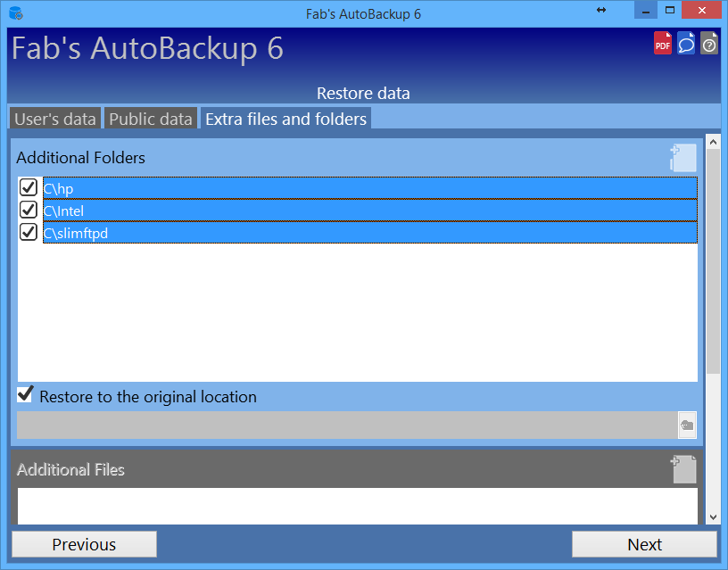Click the double-arrow icon in title bar
Image resolution: width=728 pixels, height=570 pixels.
click(601, 10)
